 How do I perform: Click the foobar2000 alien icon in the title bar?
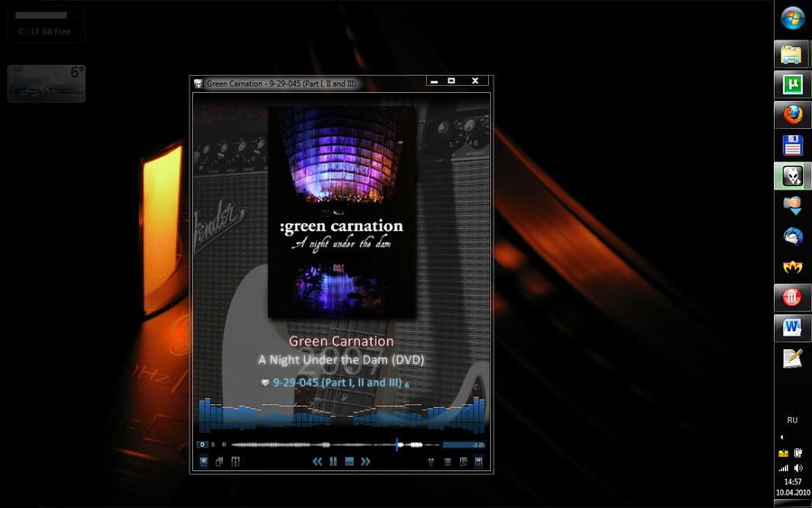click(198, 83)
